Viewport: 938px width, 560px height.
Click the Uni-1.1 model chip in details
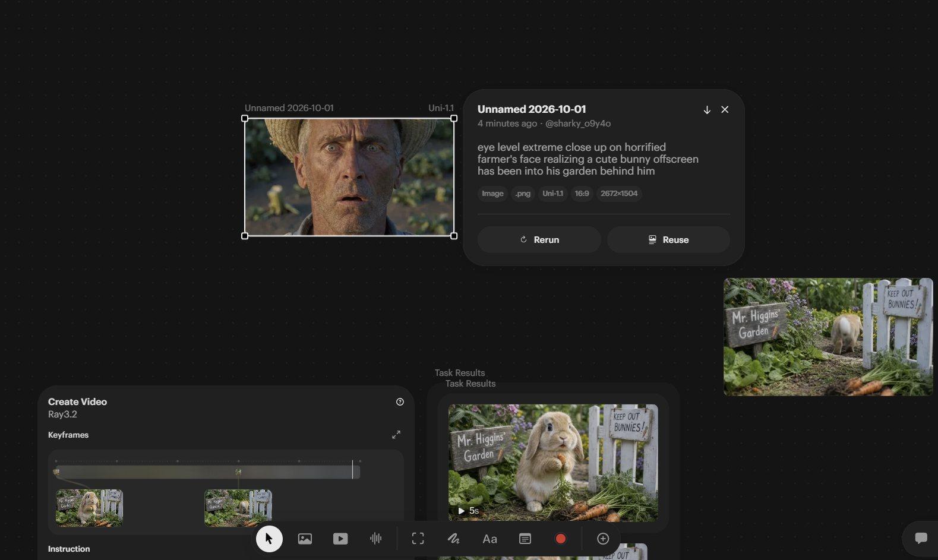pyautogui.click(x=552, y=194)
